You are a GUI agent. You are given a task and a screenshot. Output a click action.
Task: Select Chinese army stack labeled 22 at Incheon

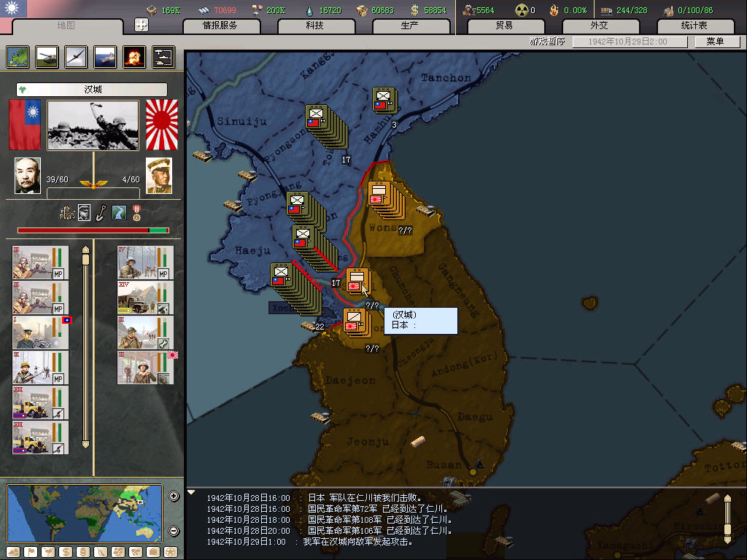coord(295,289)
